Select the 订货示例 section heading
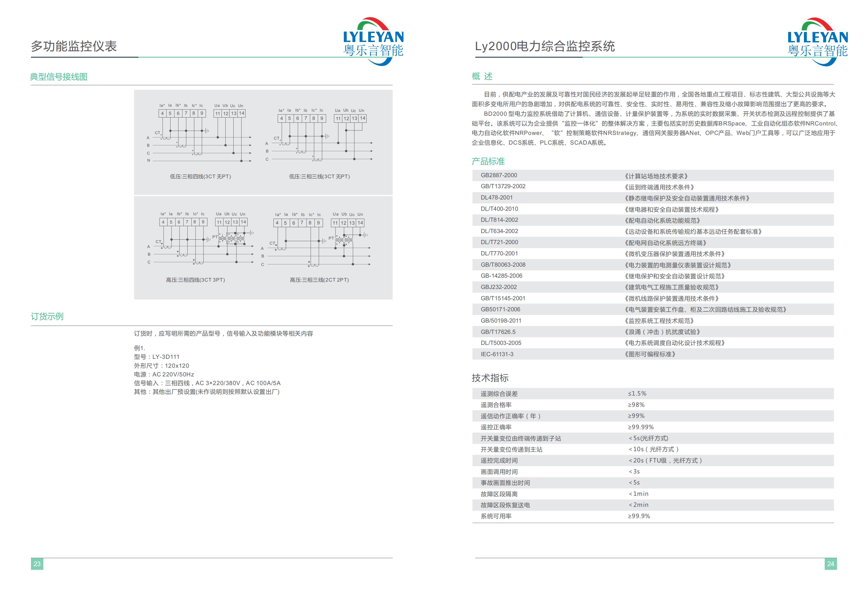Viewport: 868px width, 589px height. click(x=47, y=316)
